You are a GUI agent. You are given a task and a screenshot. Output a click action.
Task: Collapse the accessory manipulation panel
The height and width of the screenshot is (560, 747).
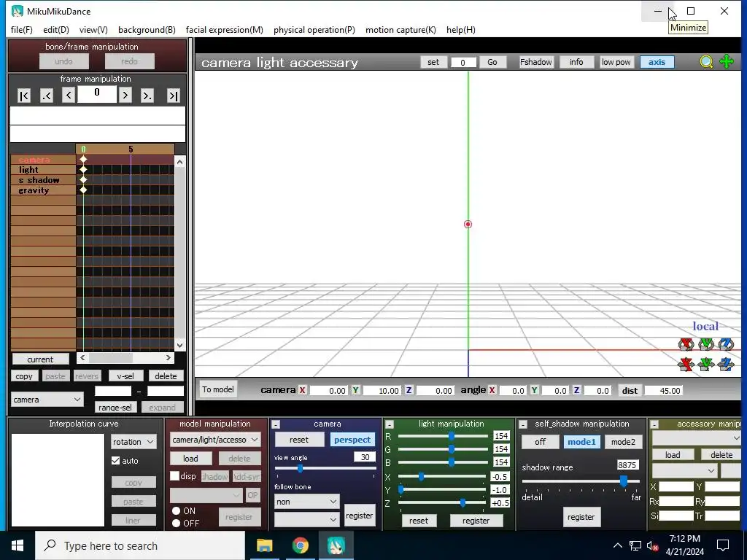(654, 424)
